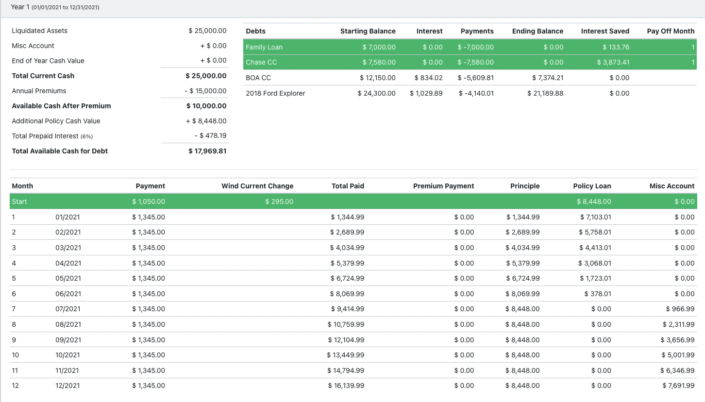Click the Liquidated Assets amount $25,000.00
Viewport: 705px width, 402px height.
207,31
